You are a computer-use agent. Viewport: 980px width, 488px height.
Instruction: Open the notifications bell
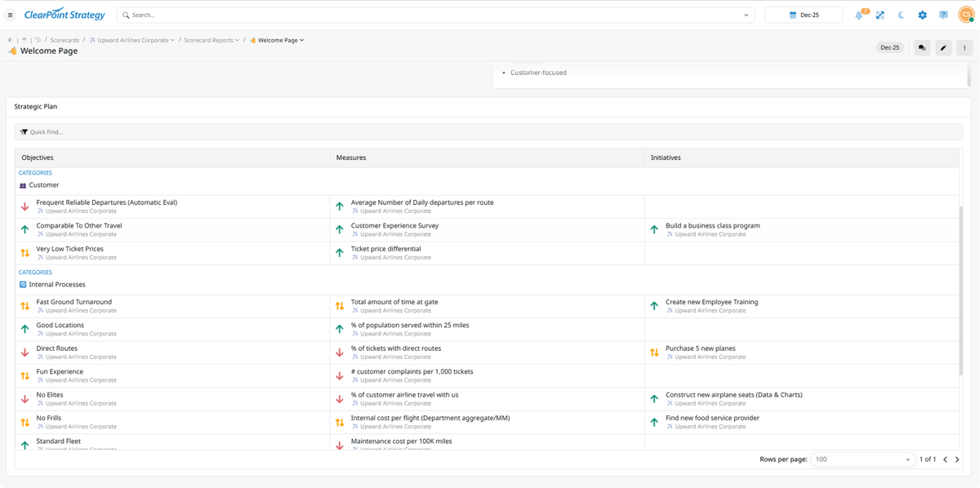click(859, 15)
